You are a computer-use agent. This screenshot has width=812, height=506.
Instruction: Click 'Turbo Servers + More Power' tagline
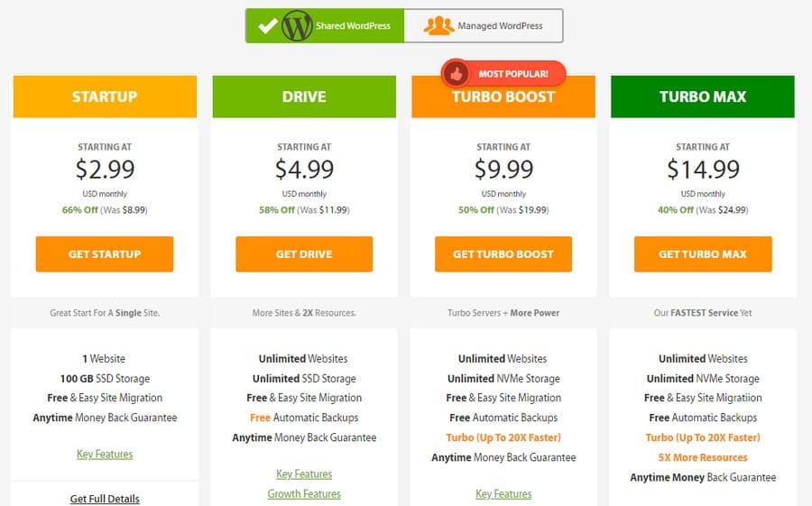pyautogui.click(x=503, y=313)
